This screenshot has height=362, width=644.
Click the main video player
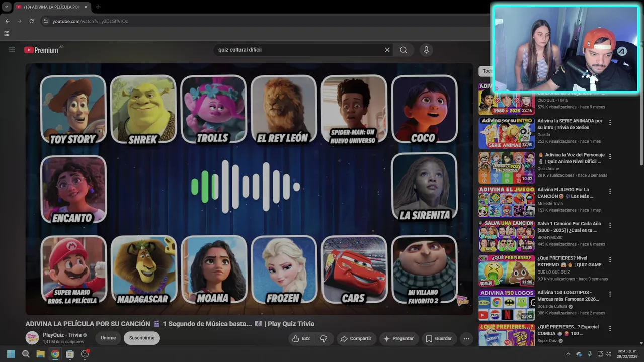tap(249, 189)
